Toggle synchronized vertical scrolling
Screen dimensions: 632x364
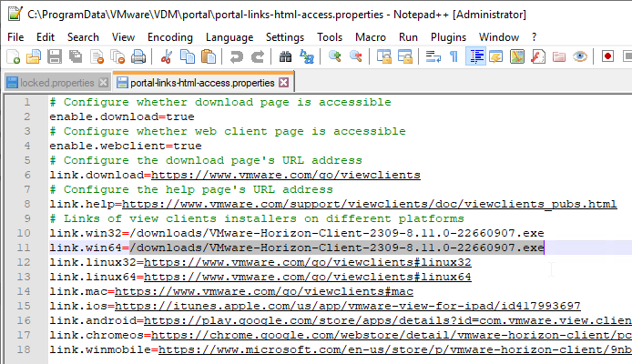pos(383,56)
